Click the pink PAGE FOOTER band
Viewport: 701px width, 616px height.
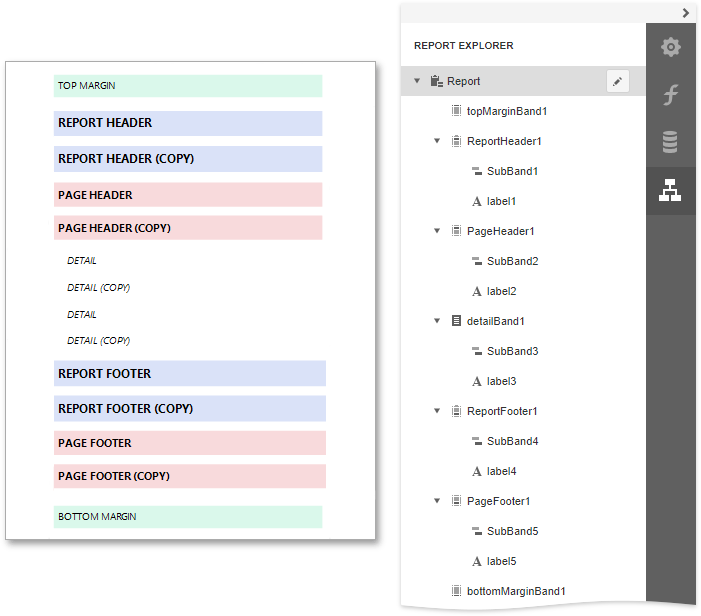(x=188, y=443)
